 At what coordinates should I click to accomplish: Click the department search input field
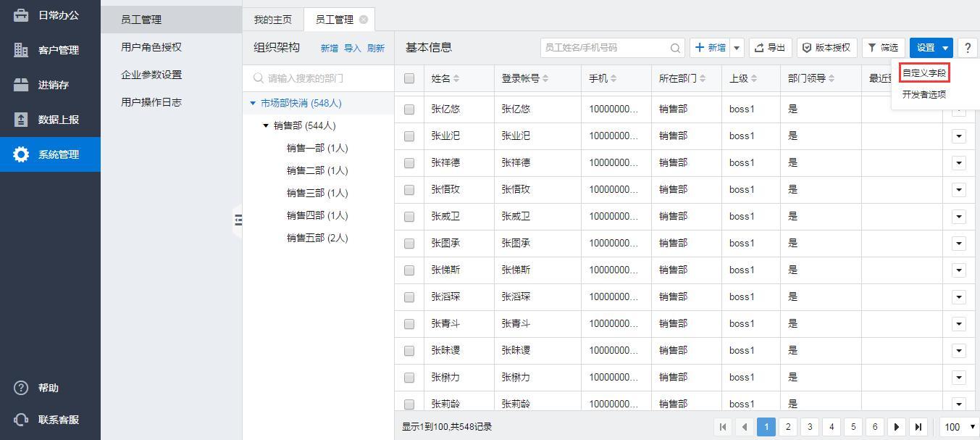click(322, 78)
